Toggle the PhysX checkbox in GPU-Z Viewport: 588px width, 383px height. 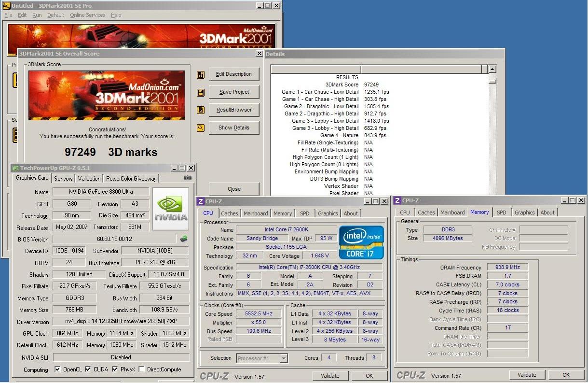[x=115, y=369]
